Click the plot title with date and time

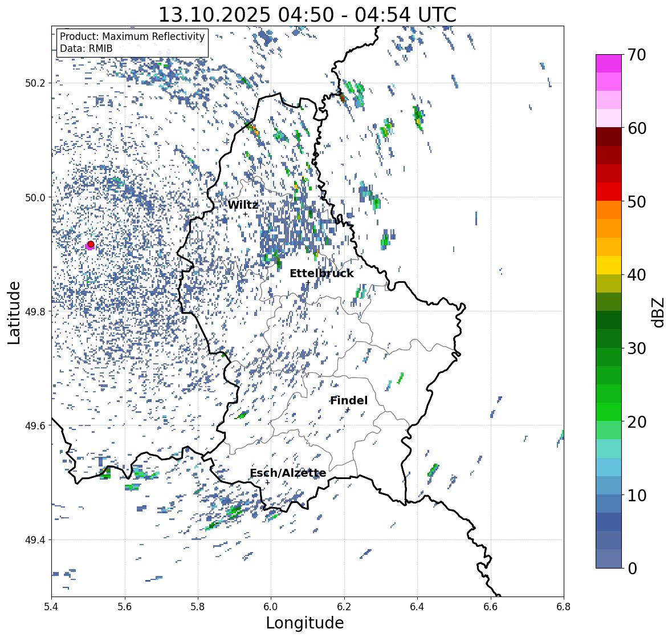coord(307,15)
